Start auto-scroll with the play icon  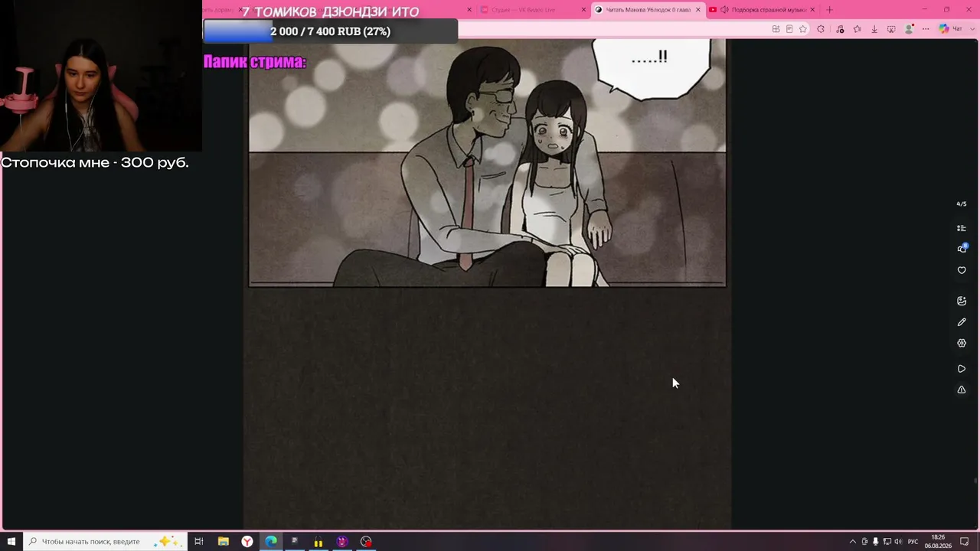pyautogui.click(x=962, y=369)
